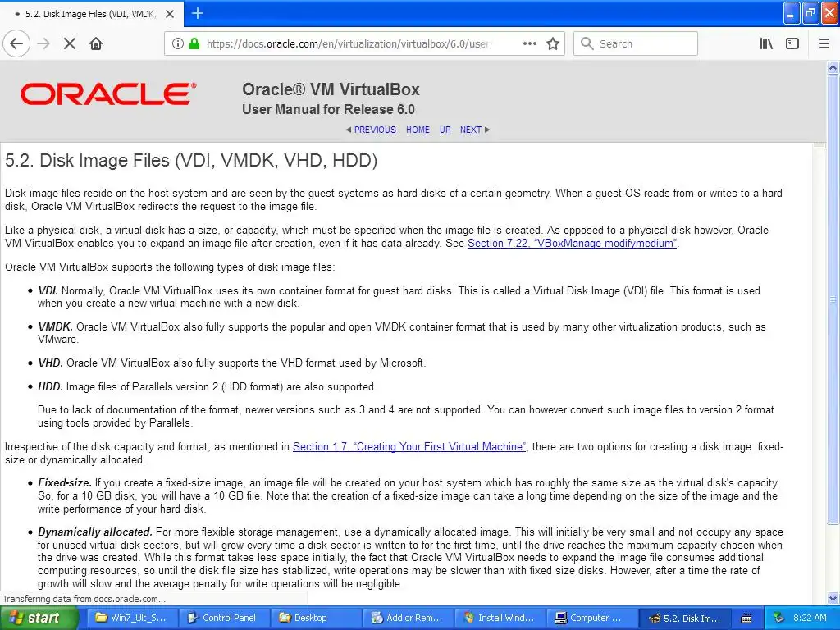Viewport: 840px width, 630px height.
Task: Show site information icon
Action: (x=178, y=44)
